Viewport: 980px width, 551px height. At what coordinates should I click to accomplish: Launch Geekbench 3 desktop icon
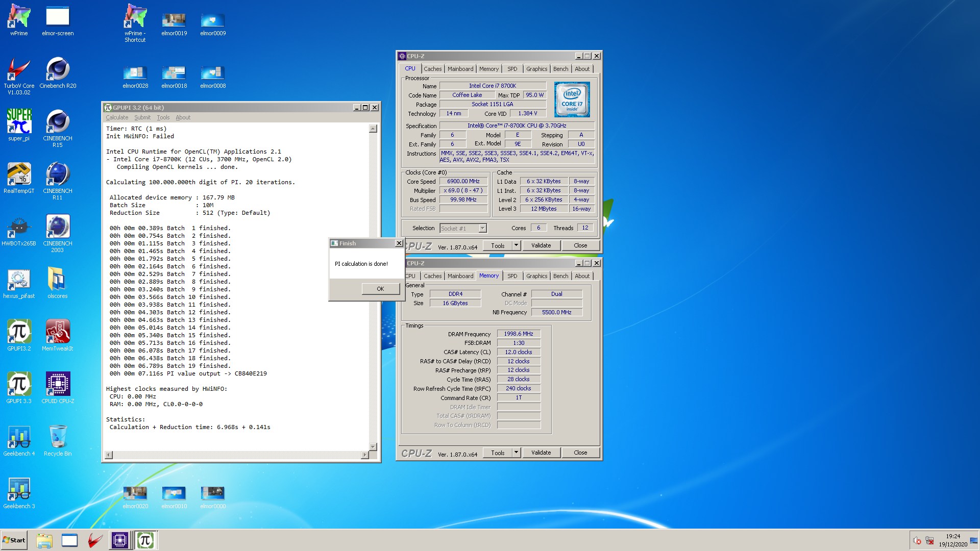[19, 493]
